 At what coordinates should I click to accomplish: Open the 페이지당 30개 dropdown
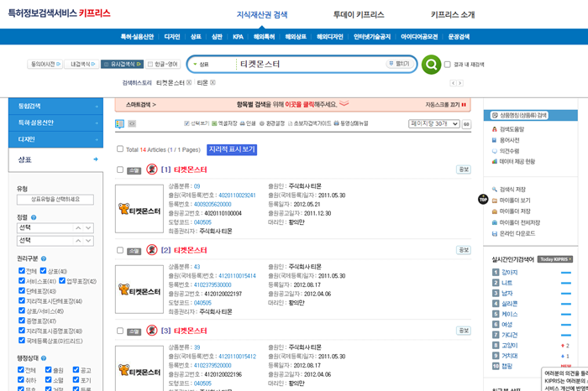click(434, 123)
